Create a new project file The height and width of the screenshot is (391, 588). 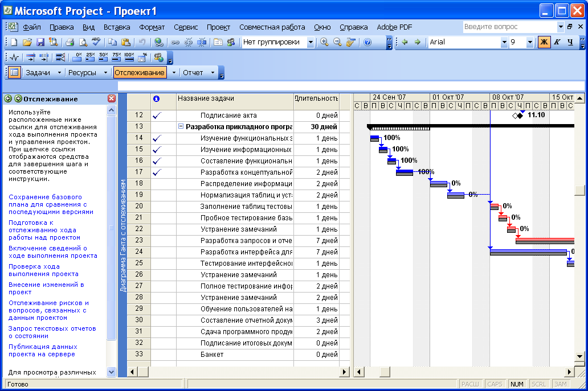[14, 42]
